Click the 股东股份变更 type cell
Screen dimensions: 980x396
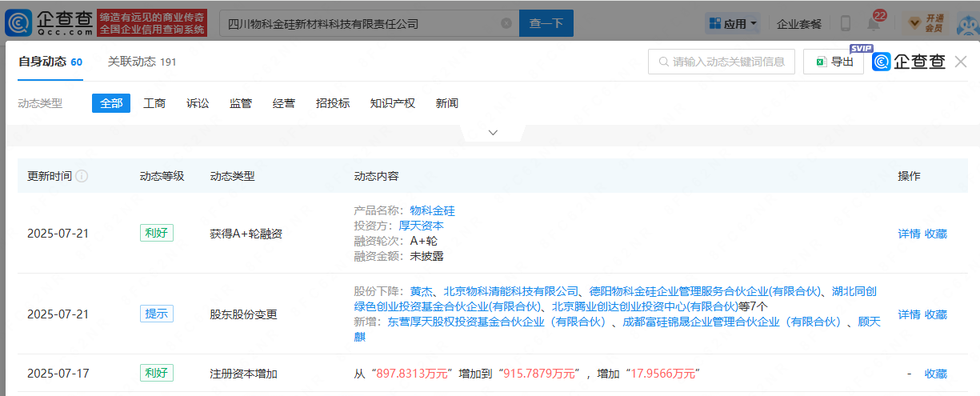click(x=243, y=314)
